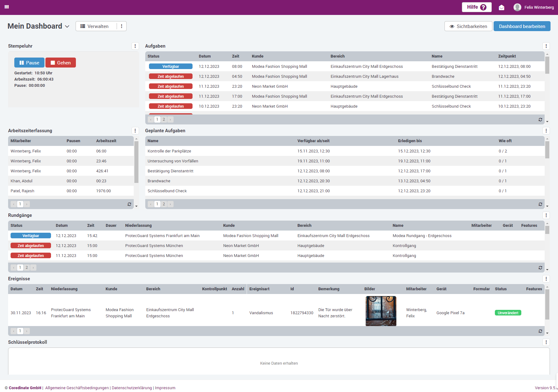Open the three-dot menu beside Verwalten
This screenshot has height=392, width=558.
click(122, 26)
